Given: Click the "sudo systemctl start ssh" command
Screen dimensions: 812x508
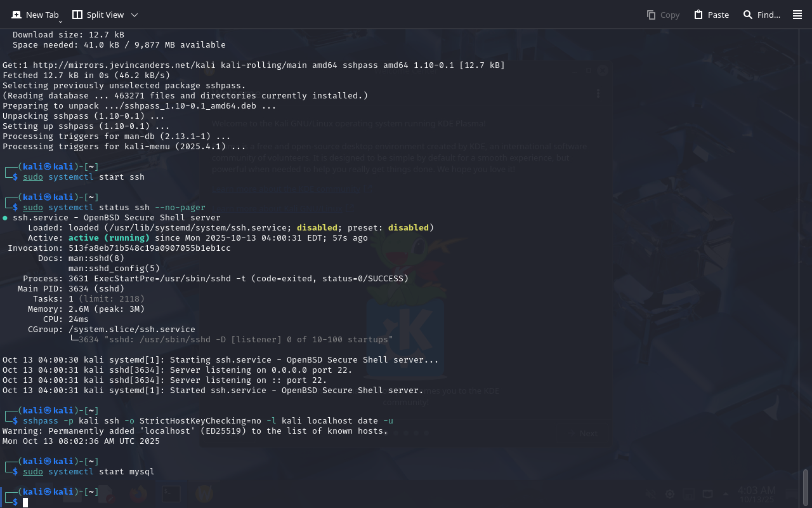Looking at the screenshot, I should coord(84,177).
